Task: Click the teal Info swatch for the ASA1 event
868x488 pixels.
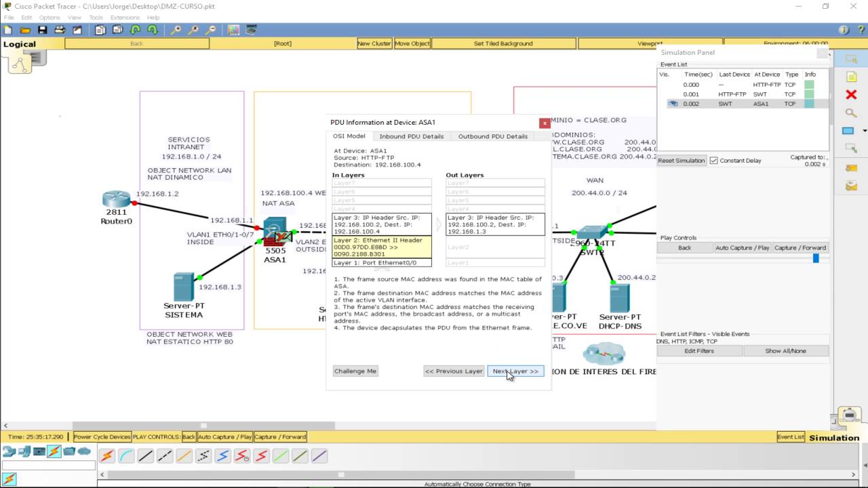Action: point(809,104)
